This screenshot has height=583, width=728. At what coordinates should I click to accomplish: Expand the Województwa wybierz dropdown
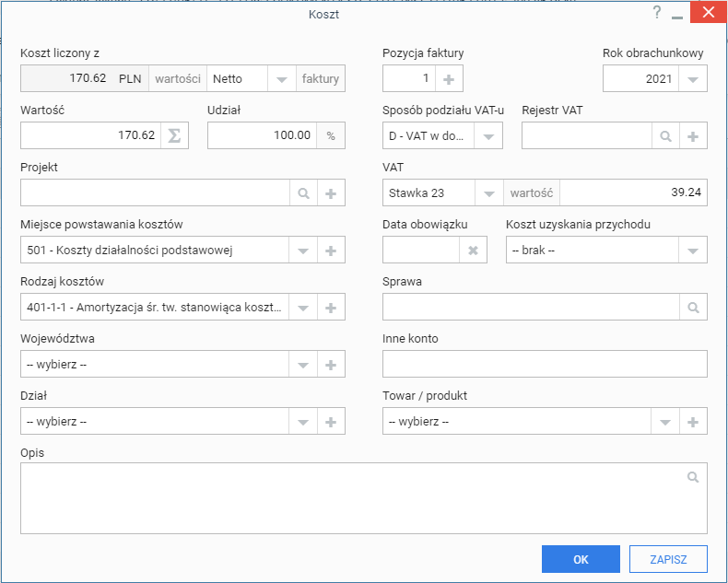[303, 364]
